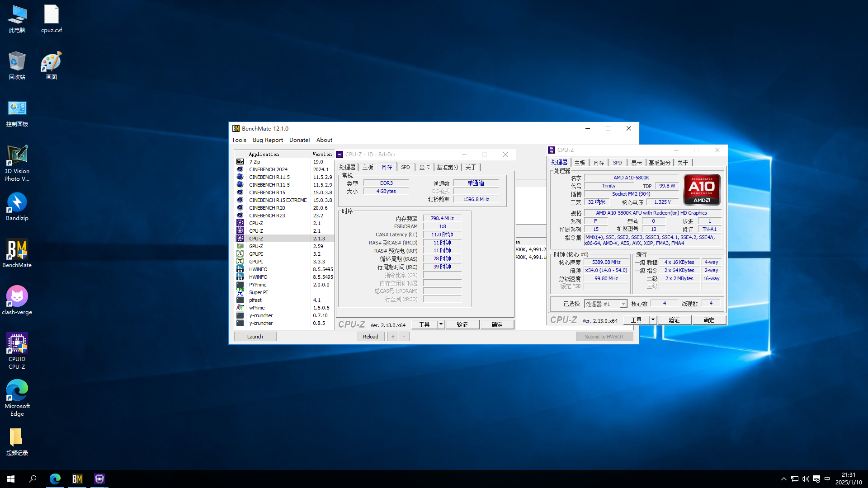Launch the CPUID CPU-Z desktop shortcut

[17, 351]
